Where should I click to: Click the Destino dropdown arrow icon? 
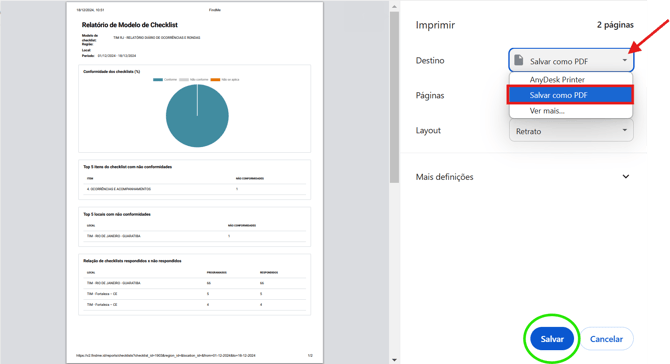point(625,60)
